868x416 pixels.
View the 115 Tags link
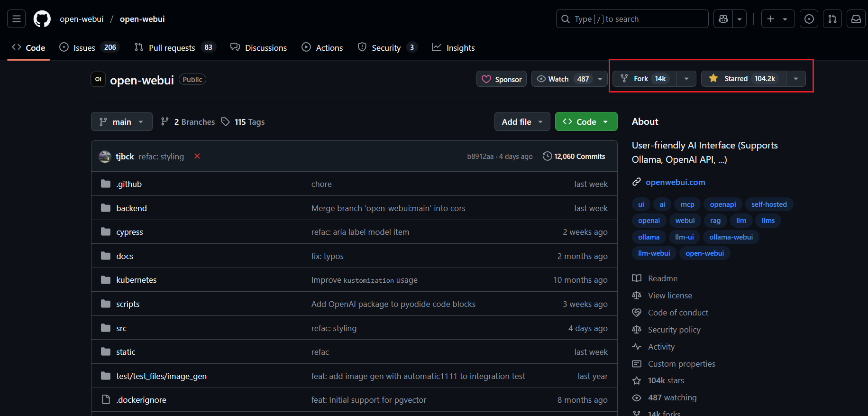pyautogui.click(x=243, y=122)
